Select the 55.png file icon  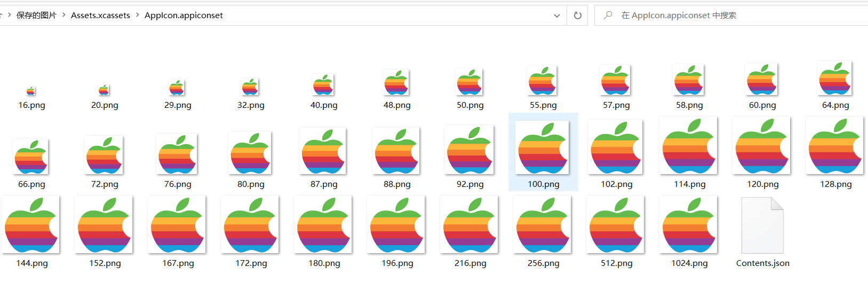(x=543, y=81)
